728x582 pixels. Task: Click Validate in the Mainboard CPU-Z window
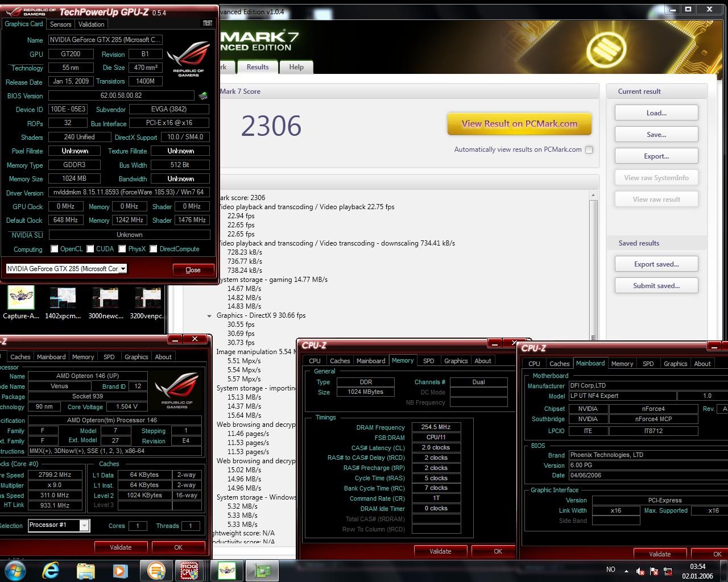point(660,554)
